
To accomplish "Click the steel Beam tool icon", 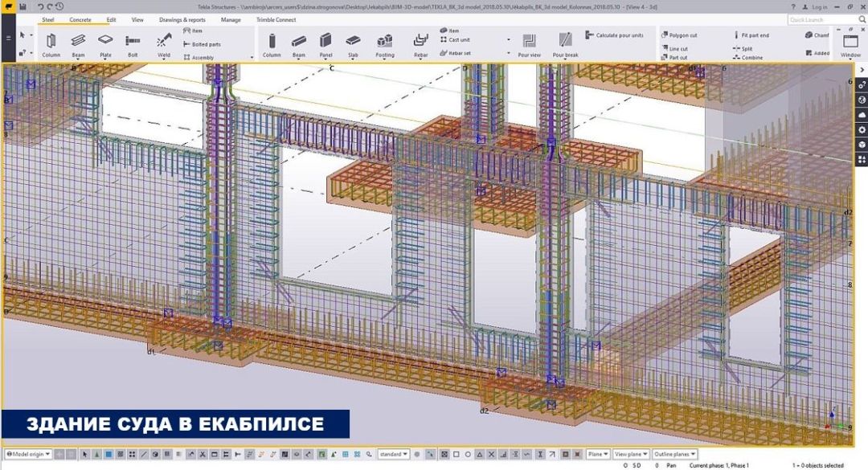I will (78, 43).
